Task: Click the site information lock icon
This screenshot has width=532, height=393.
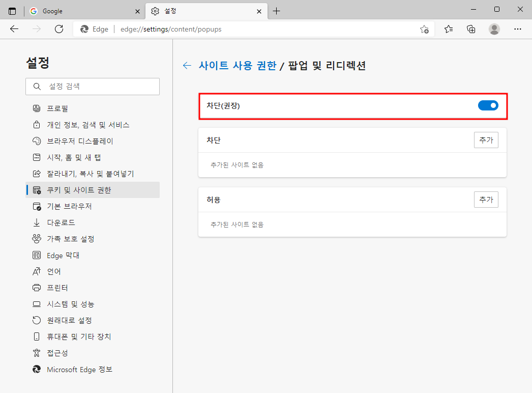Action: click(84, 29)
